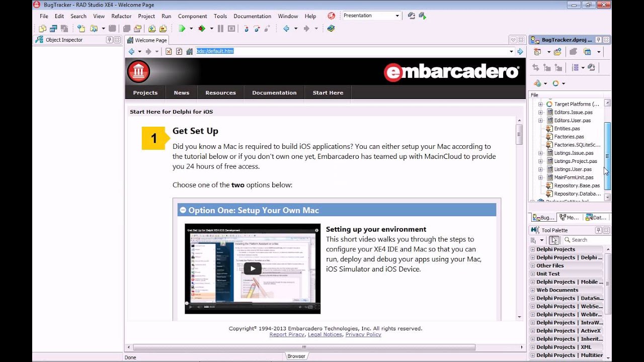644x362 pixels.
Task: Open the Run button dropdown arrow
Action: 191,29
